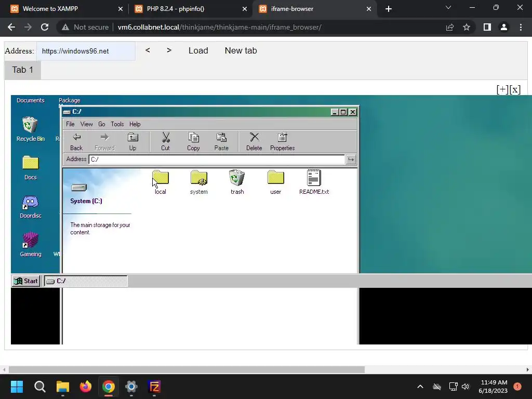Open Firefox from the taskbar
The width and height of the screenshot is (532, 399).
tap(86, 387)
